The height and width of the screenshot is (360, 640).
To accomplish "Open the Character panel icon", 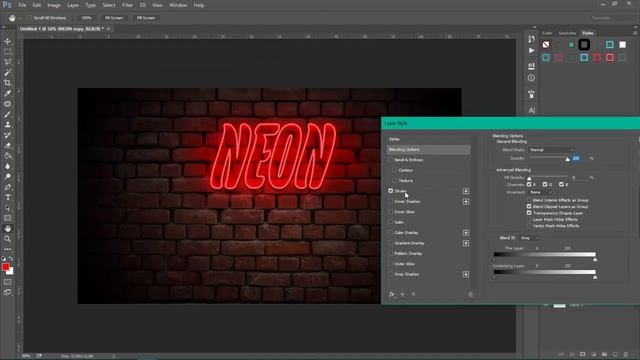I will tap(531, 110).
